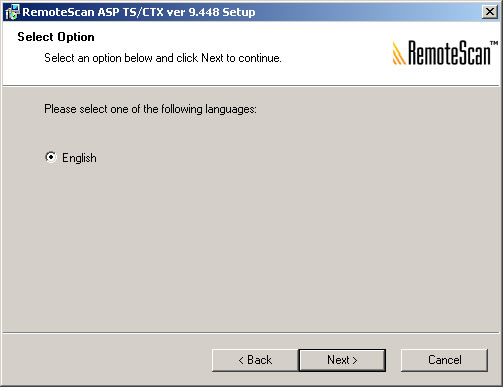Click the RemoteScan logo
The width and height of the screenshot is (503, 387).
pos(445,52)
